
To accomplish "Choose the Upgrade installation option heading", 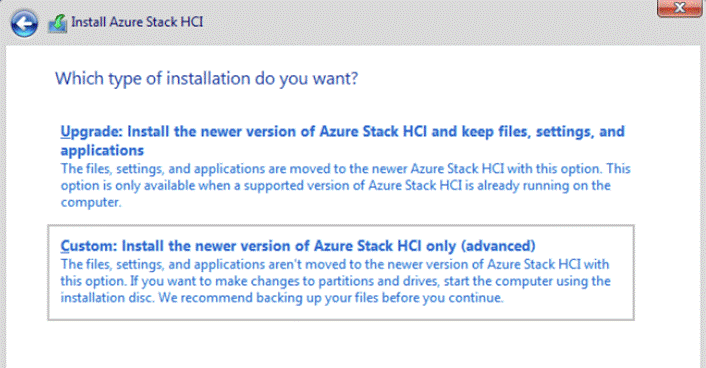I will tap(343, 141).
